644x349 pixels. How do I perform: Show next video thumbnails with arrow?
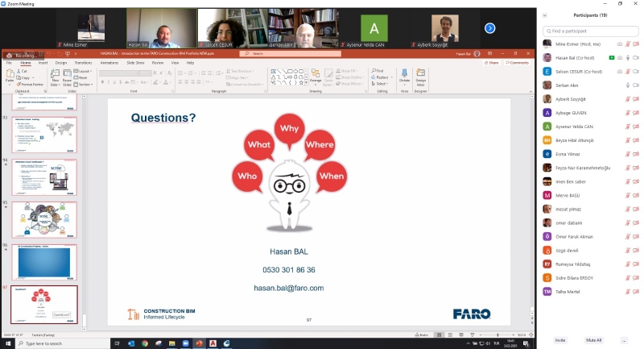489,28
